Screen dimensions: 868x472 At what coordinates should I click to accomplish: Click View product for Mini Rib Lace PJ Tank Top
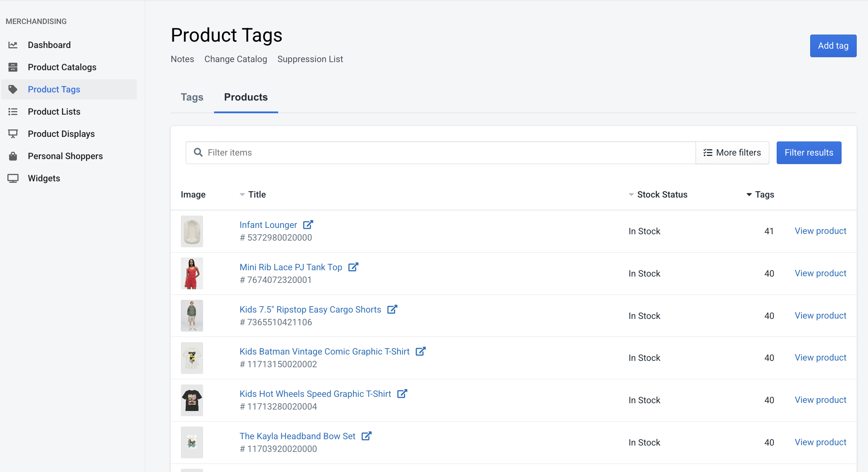(820, 273)
